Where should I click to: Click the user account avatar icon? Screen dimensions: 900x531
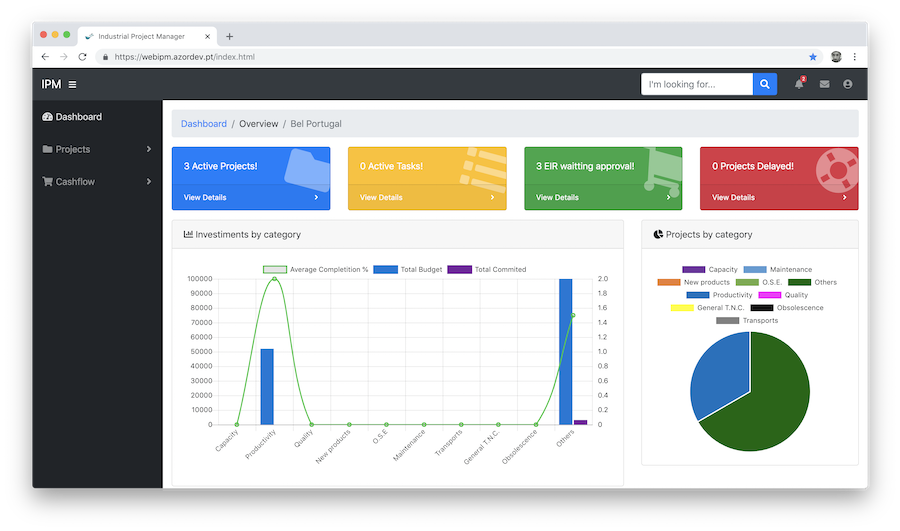tap(848, 85)
